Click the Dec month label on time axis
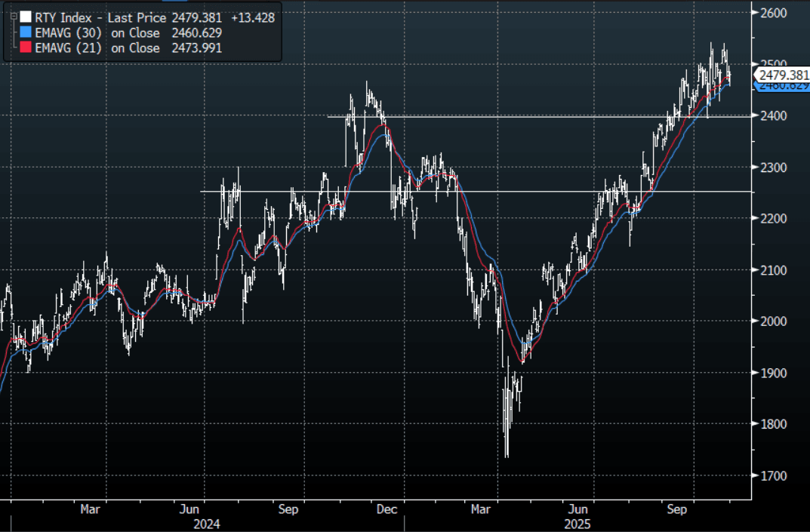Viewport: 810px width, 532px height. coord(386,509)
